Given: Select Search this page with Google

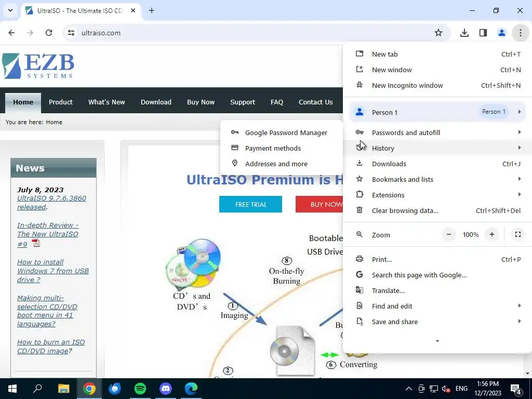Looking at the screenshot, I should coord(437,275).
